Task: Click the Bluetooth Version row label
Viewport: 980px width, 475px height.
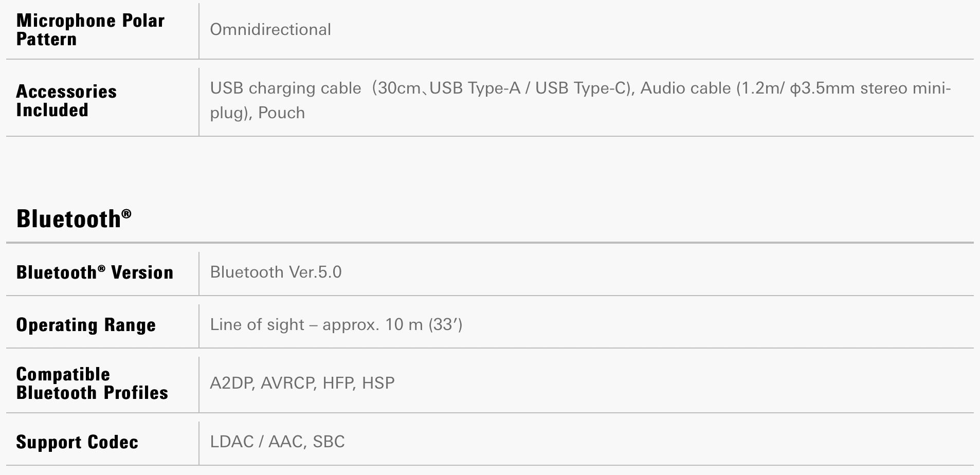Action: click(95, 272)
